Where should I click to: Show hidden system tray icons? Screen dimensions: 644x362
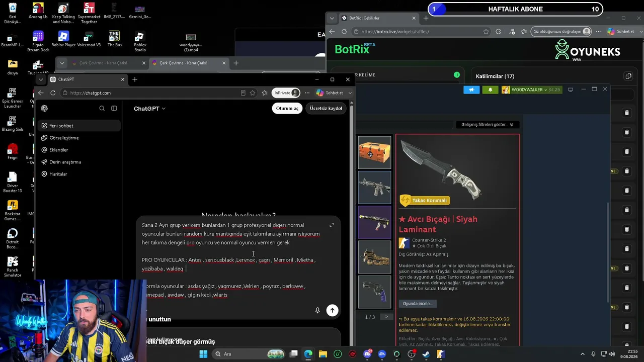[583, 354]
